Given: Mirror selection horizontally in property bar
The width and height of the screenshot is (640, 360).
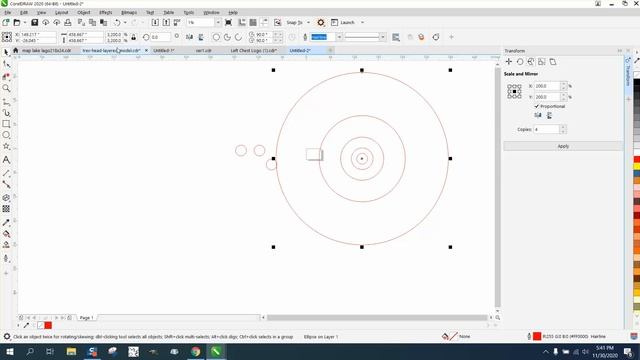Looking at the screenshot, I should click(189, 37).
